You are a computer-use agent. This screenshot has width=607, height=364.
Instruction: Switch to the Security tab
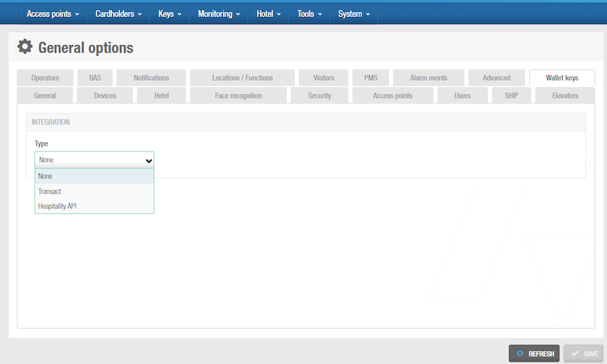pyautogui.click(x=319, y=96)
